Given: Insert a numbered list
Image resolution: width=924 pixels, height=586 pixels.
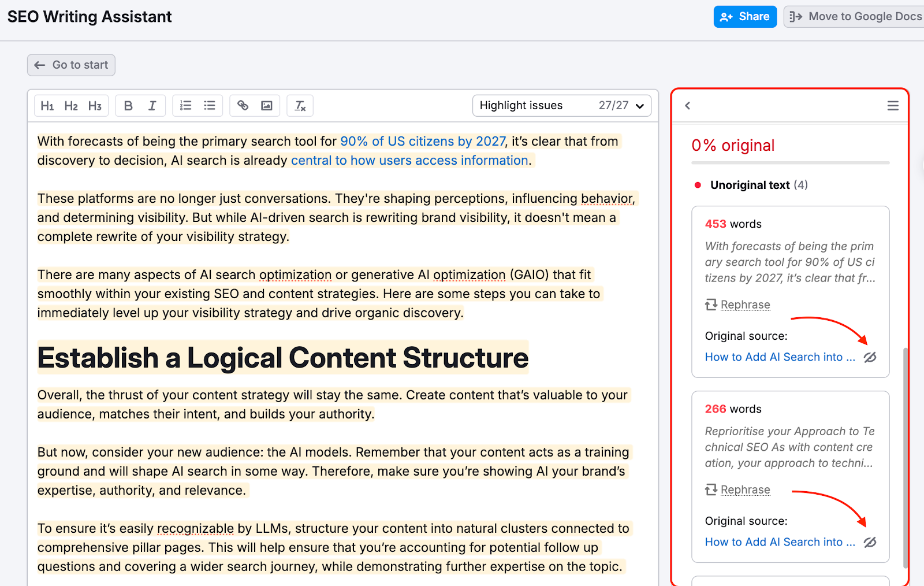Looking at the screenshot, I should (185, 105).
